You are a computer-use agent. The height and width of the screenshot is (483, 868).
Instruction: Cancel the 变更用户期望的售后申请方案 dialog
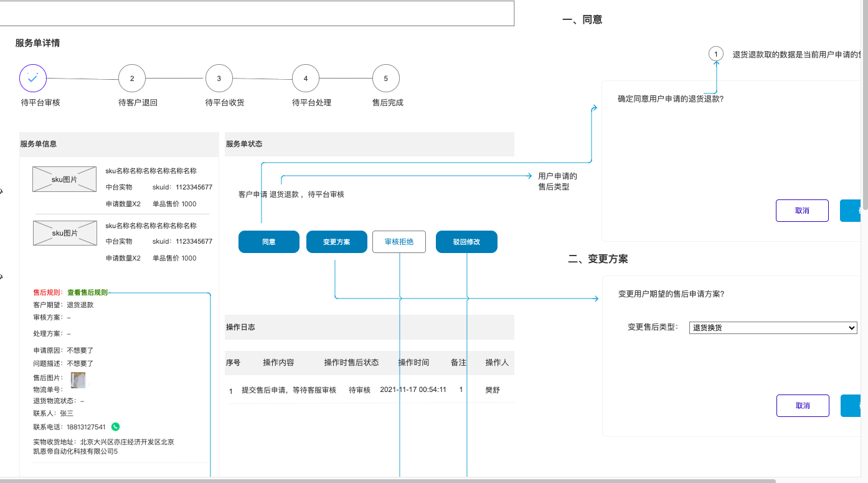pyautogui.click(x=803, y=406)
